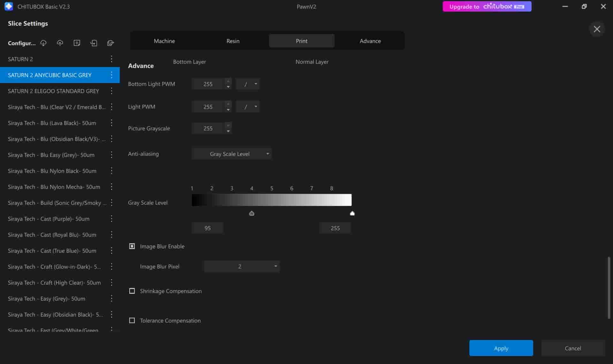Increase Bottom Light PWM value
This screenshot has width=613, height=364.
click(x=228, y=81)
